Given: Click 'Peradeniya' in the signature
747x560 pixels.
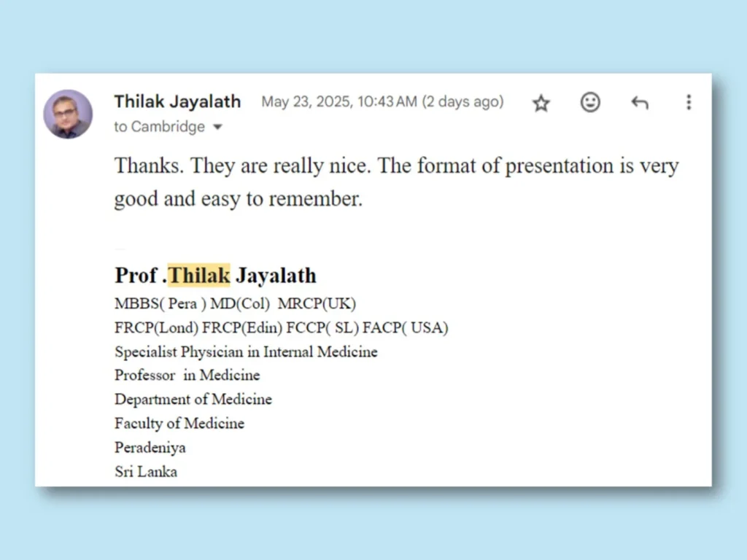Looking at the screenshot, I should (150, 448).
